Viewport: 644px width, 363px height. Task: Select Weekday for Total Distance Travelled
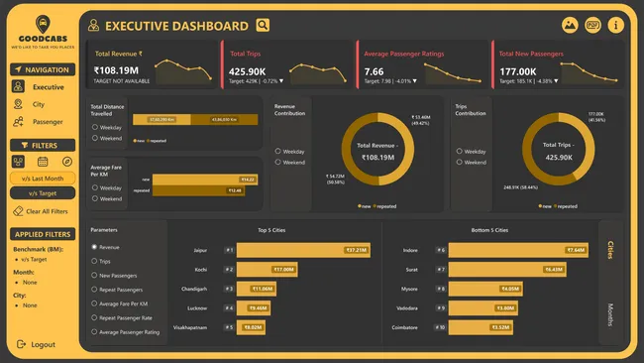coord(95,127)
